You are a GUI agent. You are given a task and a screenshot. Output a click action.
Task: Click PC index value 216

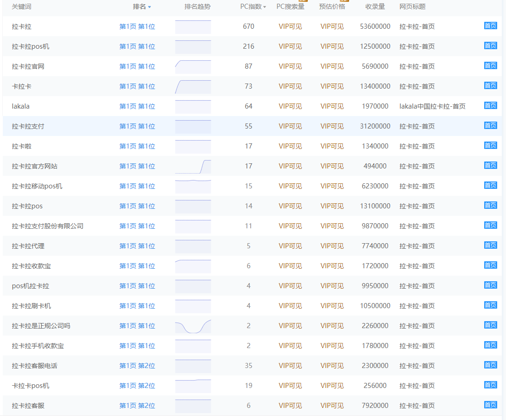click(248, 46)
